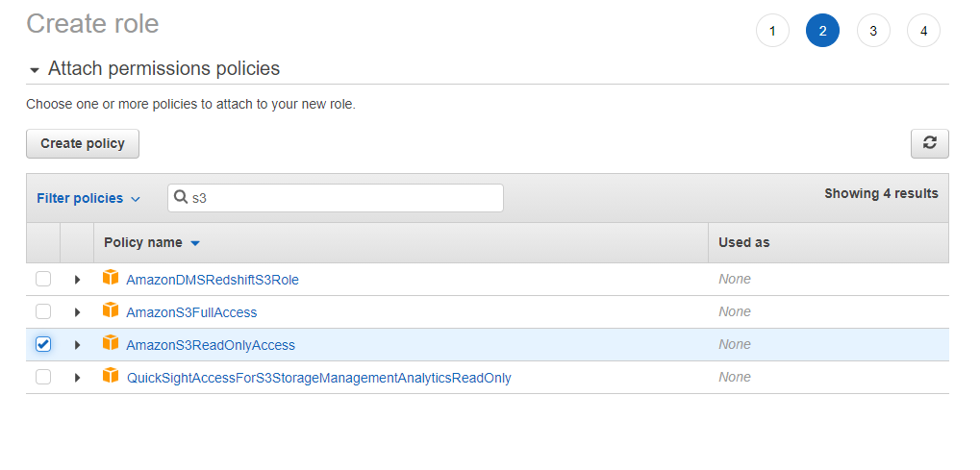Uncheck the AmazonS3ReadOnlyAccess checkbox
The width and height of the screenshot is (980, 470).
coord(43,344)
